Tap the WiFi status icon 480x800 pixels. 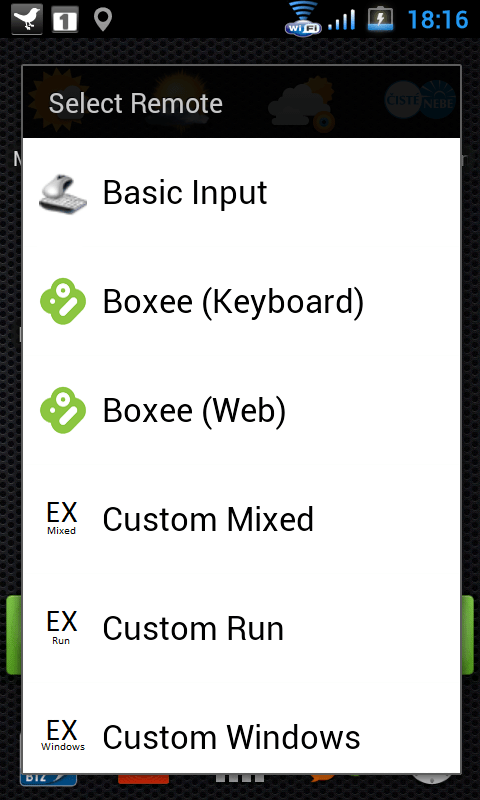click(x=303, y=19)
